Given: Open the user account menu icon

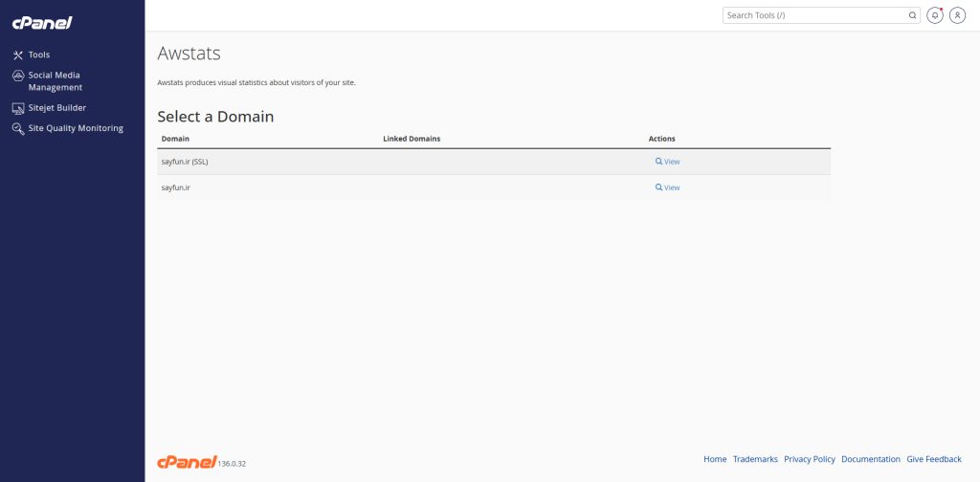Looking at the screenshot, I should coord(957,15).
